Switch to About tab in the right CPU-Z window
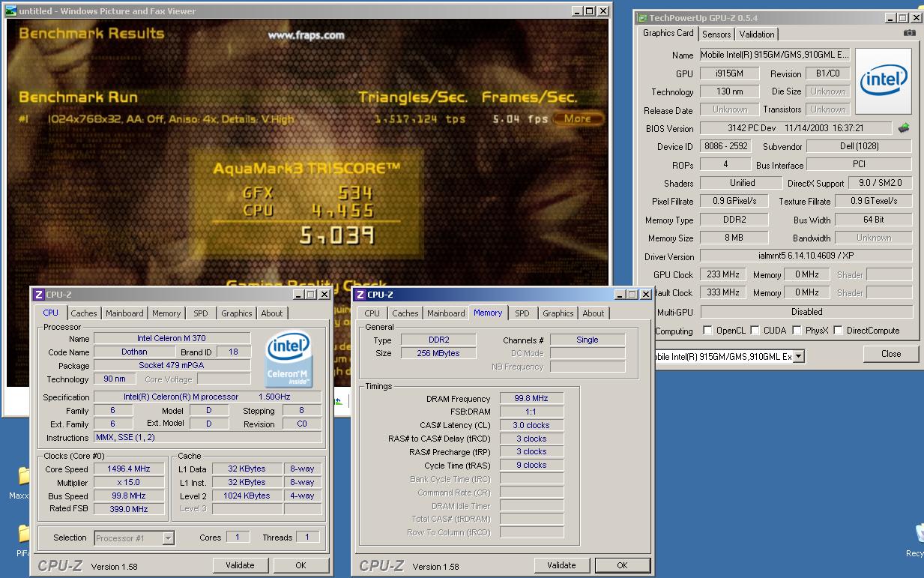This screenshot has height=578, width=924. [594, 313]
